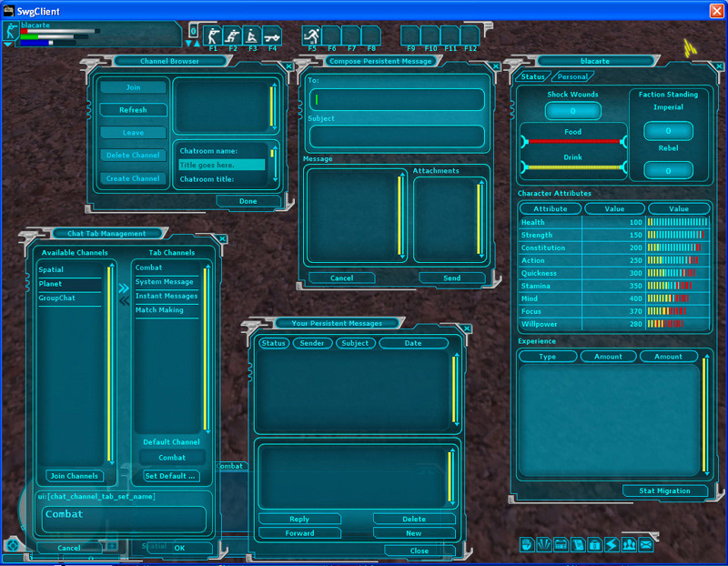Click the empty F12 toolbar slot
Viewport: 728px width, 566px height.
pyautogui.click(x=470, y=35)
